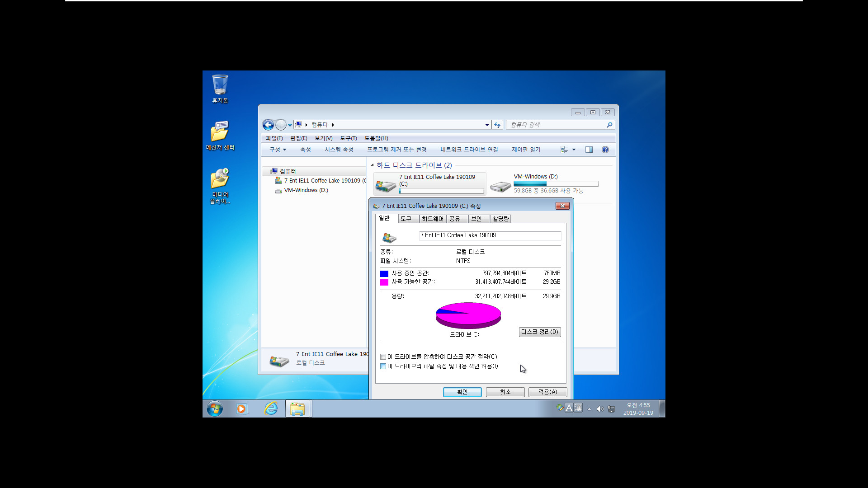Click the network tray icon

click(611, 409)
